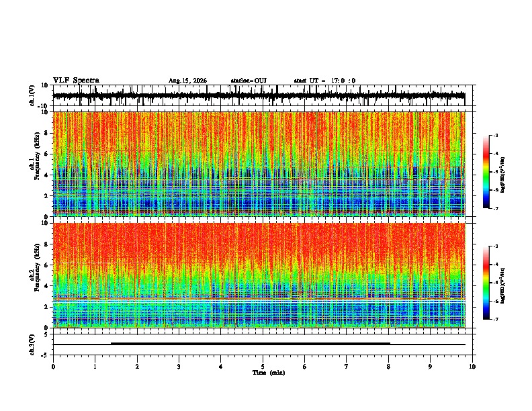Click the "VLF Spectra" plot title
Screen dimensions: 532x411
76,81
